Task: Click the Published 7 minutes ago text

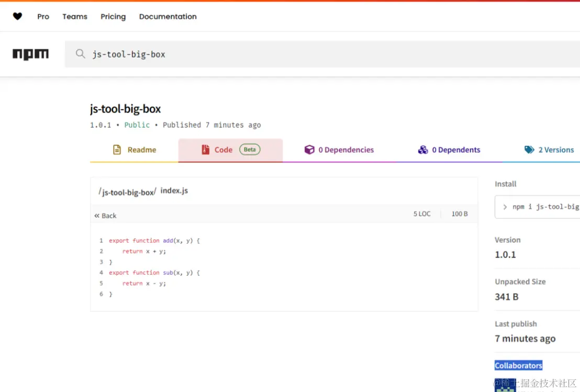Action: coord(211,125)
